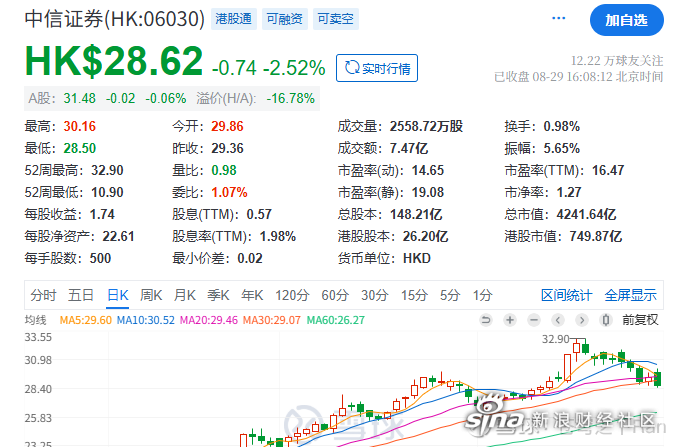Click the 最高 value 30.16

(x=80, y=126)
